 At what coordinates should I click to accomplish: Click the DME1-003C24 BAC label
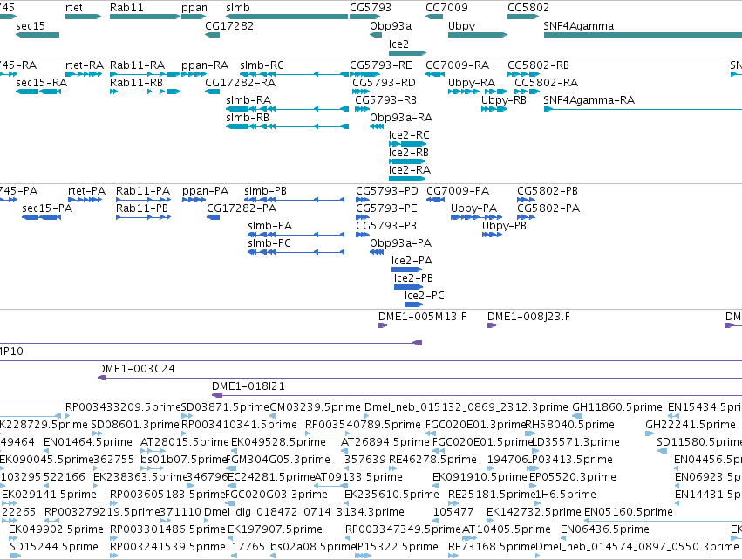[136, 369]
